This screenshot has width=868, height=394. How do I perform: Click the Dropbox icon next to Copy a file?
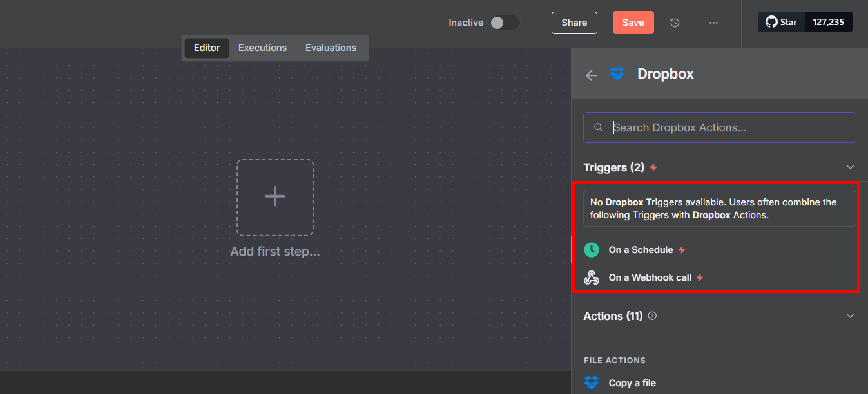pyautogui.click(x=592, y=382)
